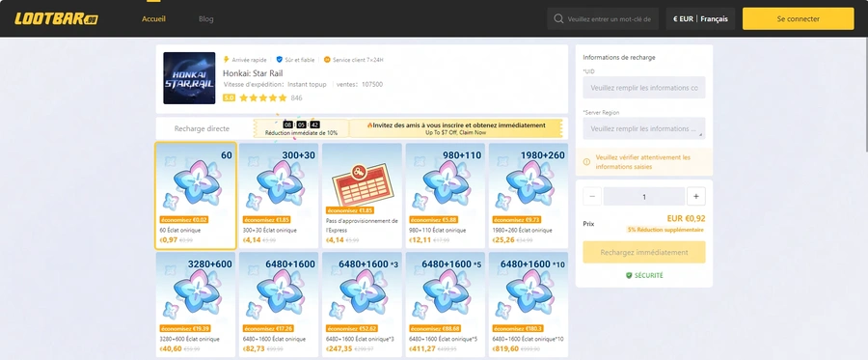
Task: Click the €0,97 price
Action: coord(168,239)
